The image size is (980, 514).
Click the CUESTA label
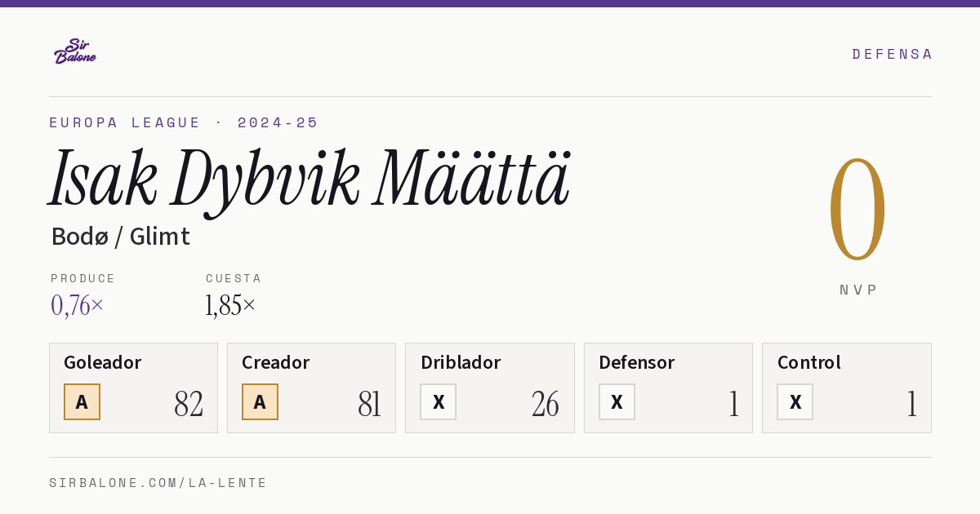234,278
